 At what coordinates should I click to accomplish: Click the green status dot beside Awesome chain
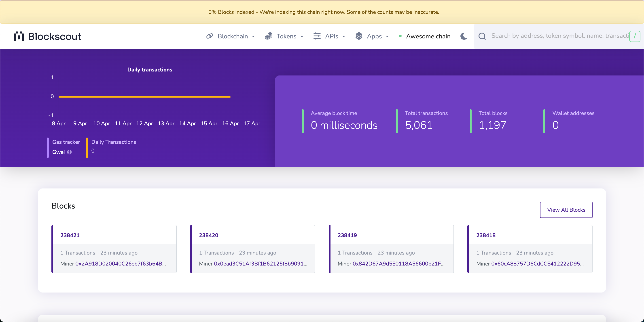(x=400, y=36)
